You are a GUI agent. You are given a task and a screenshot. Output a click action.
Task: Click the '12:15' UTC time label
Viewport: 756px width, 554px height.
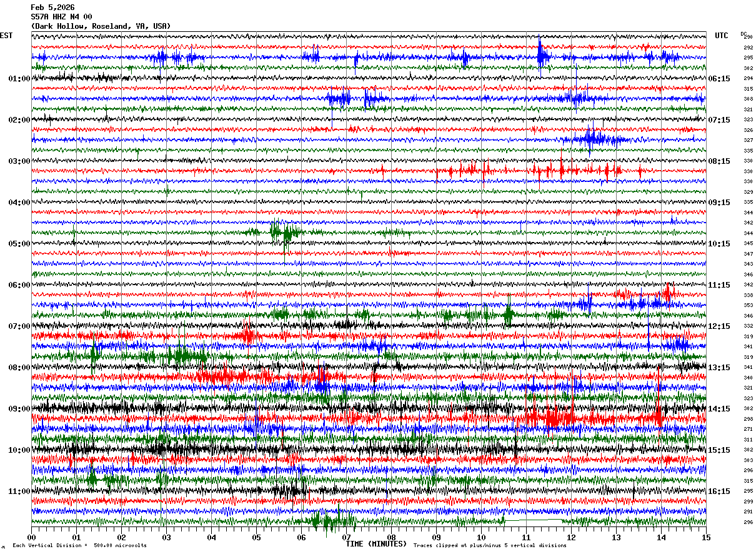pyautogui.click(x=720, y=326)
